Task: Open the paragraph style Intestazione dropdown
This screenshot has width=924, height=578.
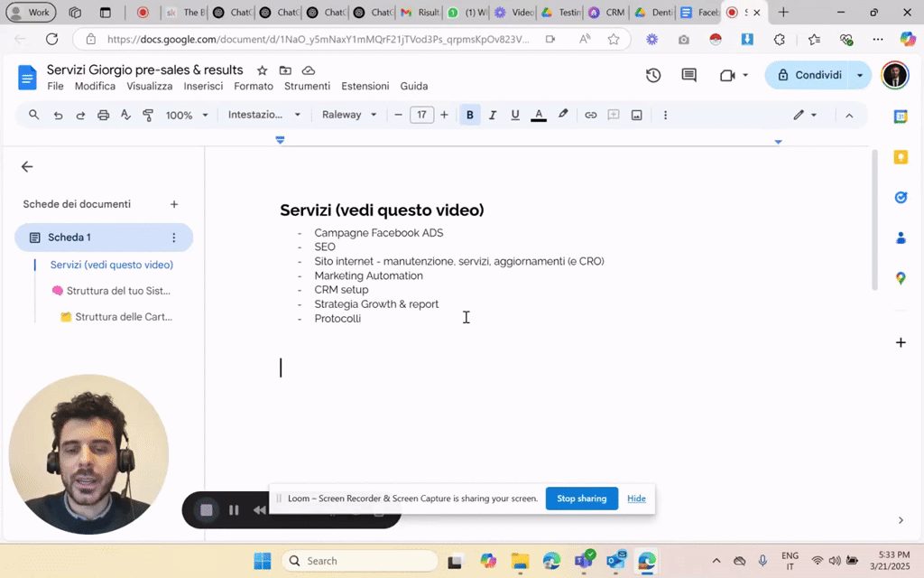Action: pyautogui.click(x=264, y=115)
